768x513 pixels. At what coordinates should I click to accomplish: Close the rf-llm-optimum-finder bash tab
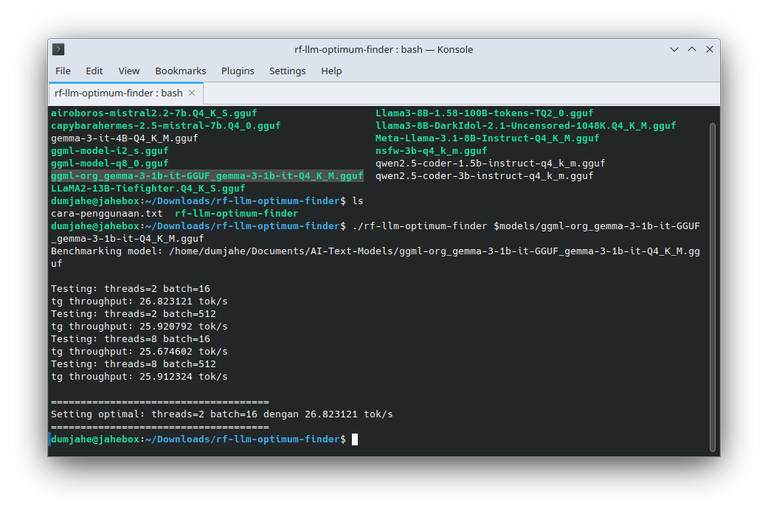pyautogui.click(x=193, y=93)
